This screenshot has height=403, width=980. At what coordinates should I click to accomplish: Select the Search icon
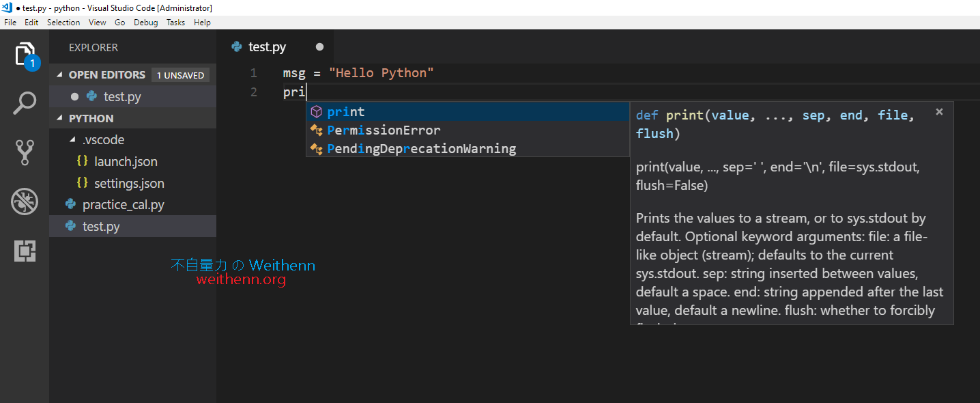coord(25,102)
